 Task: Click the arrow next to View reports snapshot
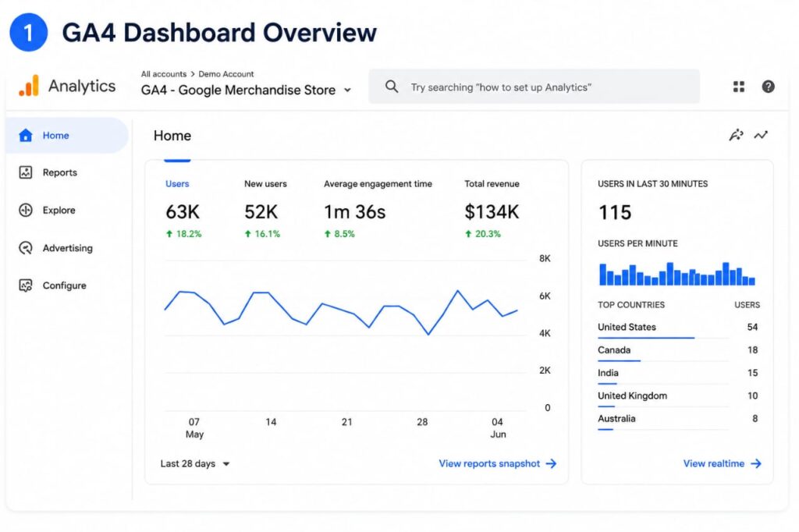(551, 463)
